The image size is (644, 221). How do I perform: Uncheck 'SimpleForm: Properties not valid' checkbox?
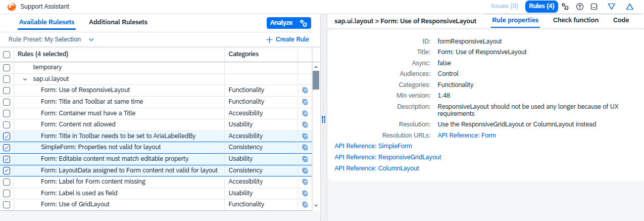[x=7, y=148]
